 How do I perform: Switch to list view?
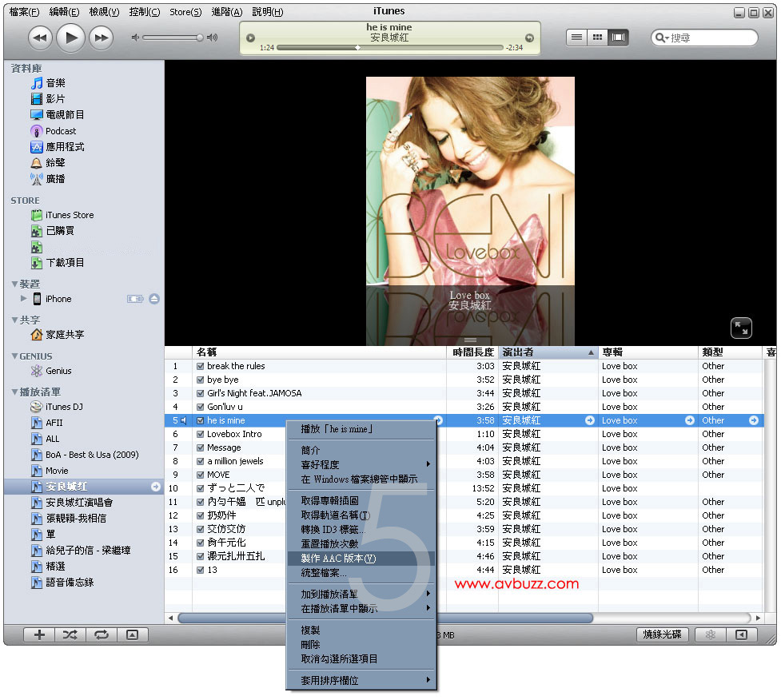(x=576, y=38)
